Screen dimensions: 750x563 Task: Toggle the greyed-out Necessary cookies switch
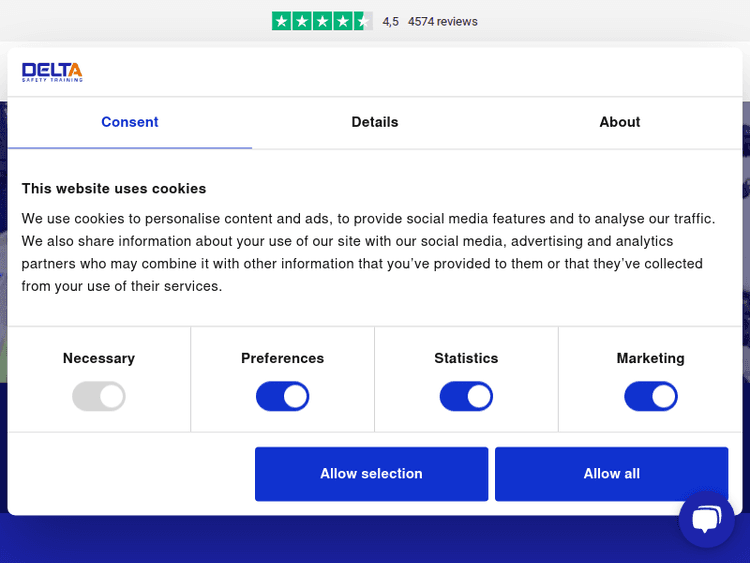[x=99, y=397]
